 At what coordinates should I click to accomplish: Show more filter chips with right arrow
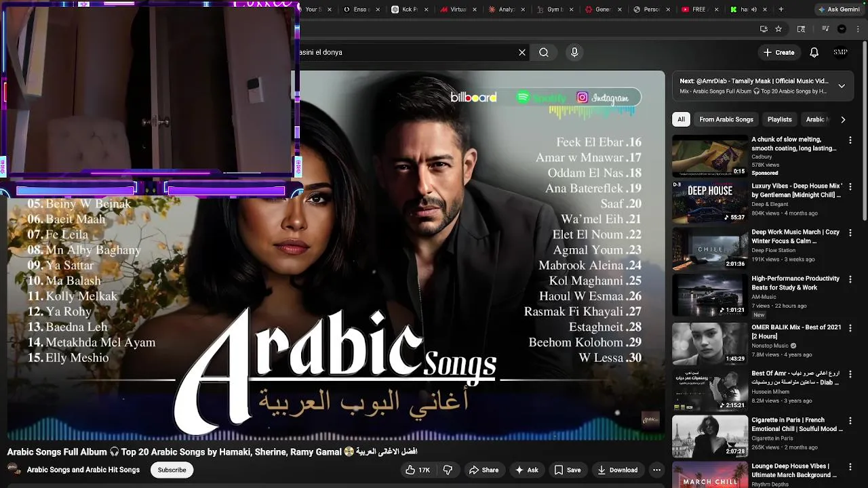(843, 119)
